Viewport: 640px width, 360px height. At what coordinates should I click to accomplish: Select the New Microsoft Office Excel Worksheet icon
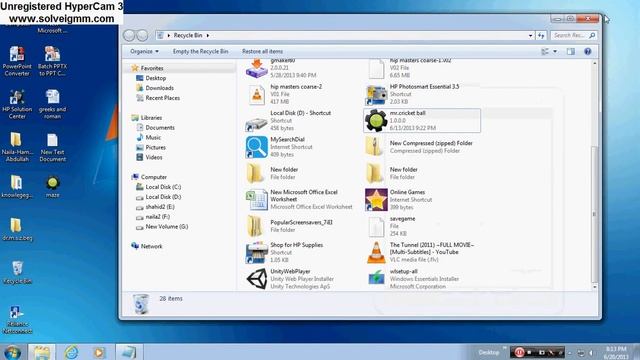pos(257,200)
